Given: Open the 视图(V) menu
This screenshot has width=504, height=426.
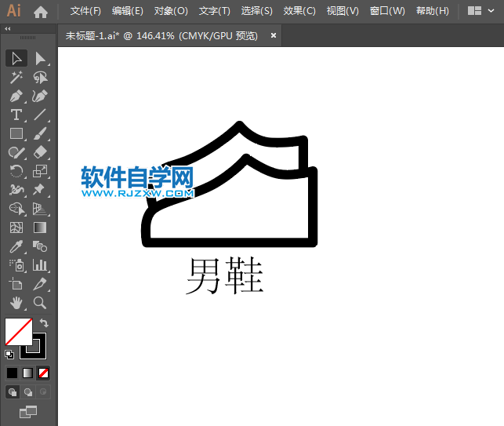Looking at the screenshot, I should [x=343, y=11].
